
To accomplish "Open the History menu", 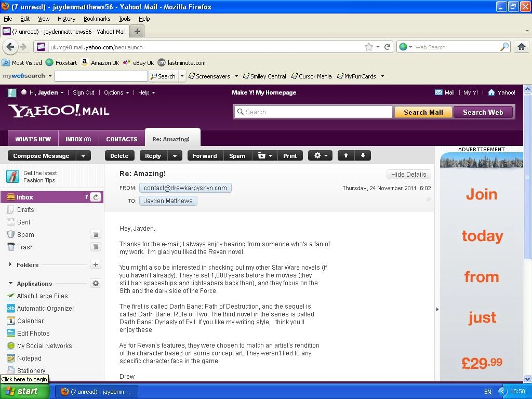I will point(66,19).
